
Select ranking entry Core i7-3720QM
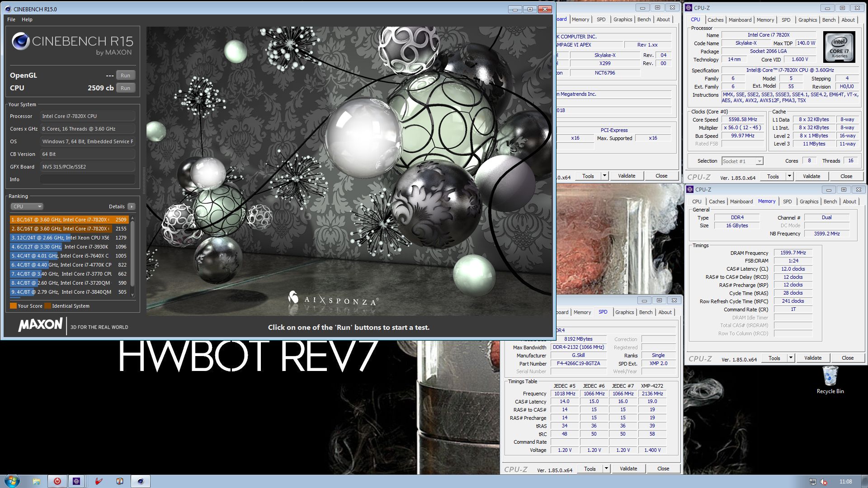point(69,283)
